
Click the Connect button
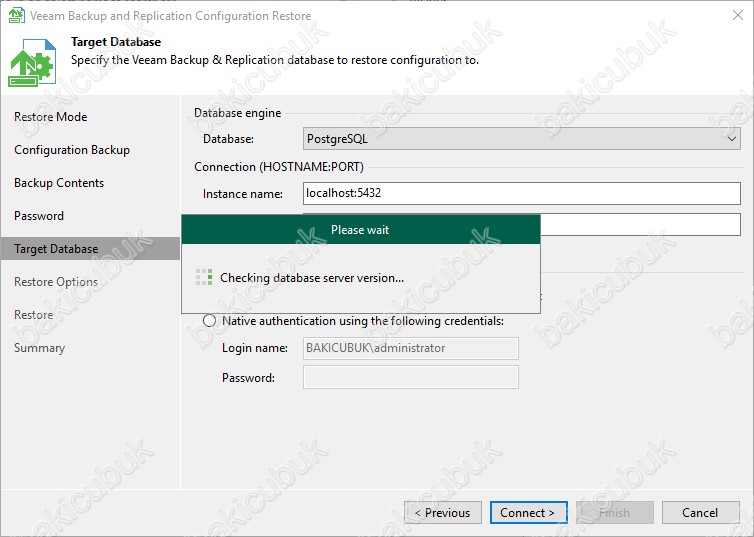pyautogui.click(x=528, y=513)
